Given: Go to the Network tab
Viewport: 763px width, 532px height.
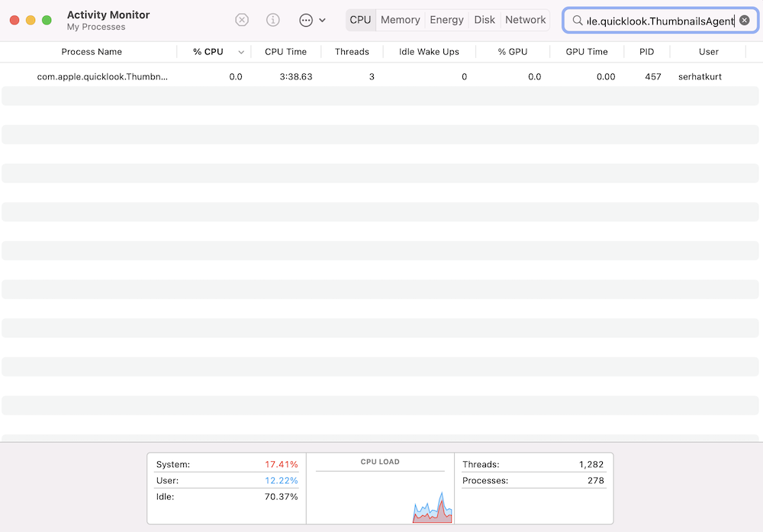Looking at the screenshot, I should click(x=526, y=20).
